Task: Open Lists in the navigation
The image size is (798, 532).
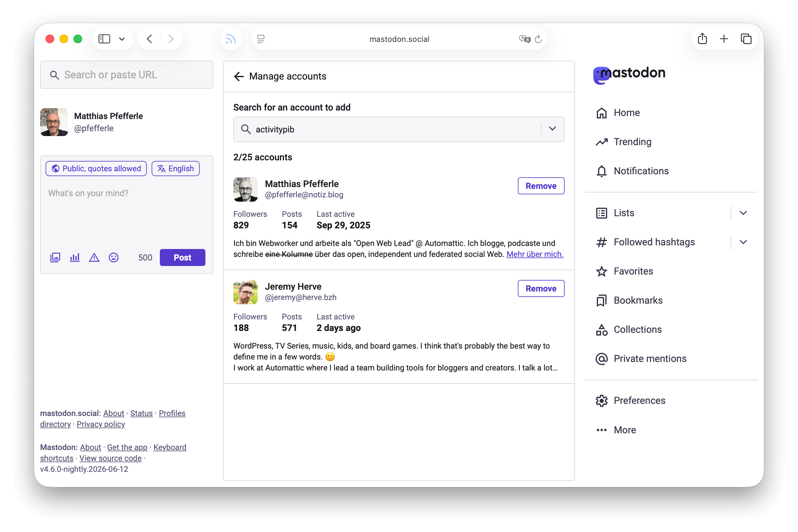Action: click(615, 213)
